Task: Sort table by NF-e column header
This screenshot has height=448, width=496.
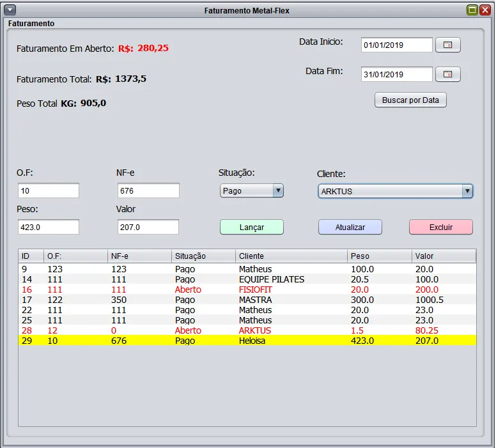Action: click(139, 256)
